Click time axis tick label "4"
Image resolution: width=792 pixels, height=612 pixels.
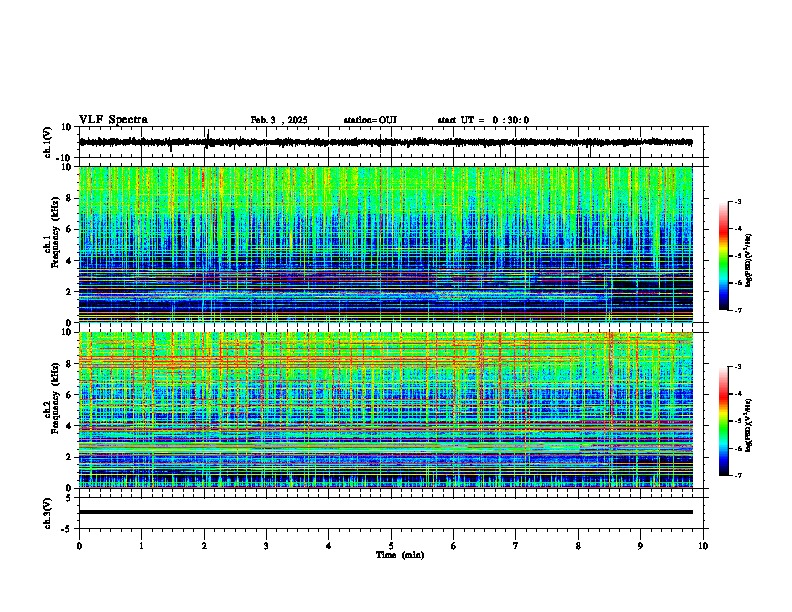[x=329, y=546]
